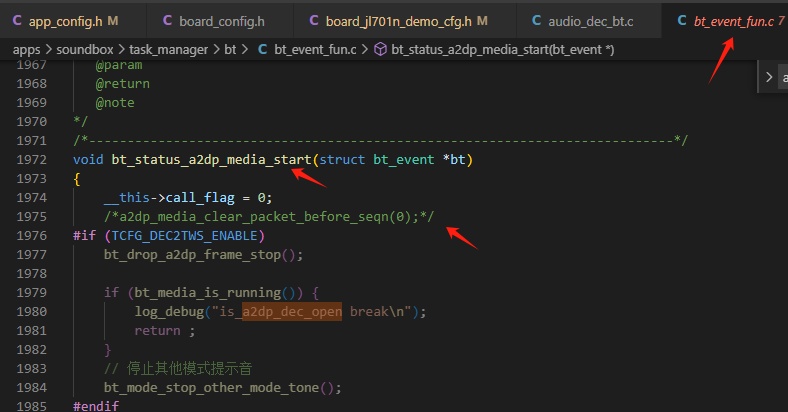Click the @param doc tag
The height and width of the screenshot is (412, 788).
click(119, 65)
